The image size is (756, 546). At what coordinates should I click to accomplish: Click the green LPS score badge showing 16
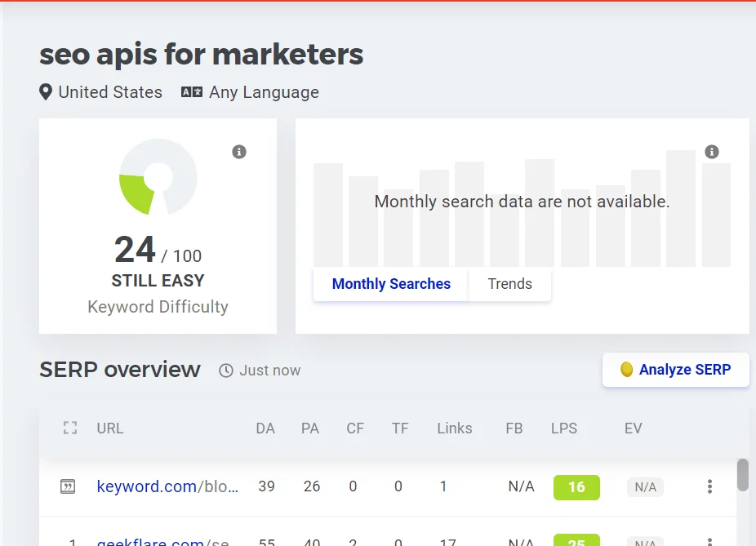(576, 486)
